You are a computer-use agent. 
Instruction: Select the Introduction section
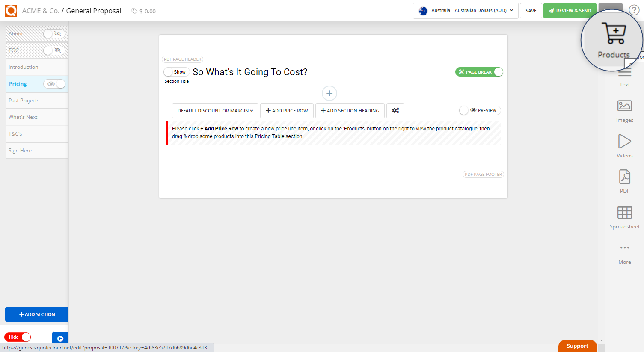click(x=24, y=67)
